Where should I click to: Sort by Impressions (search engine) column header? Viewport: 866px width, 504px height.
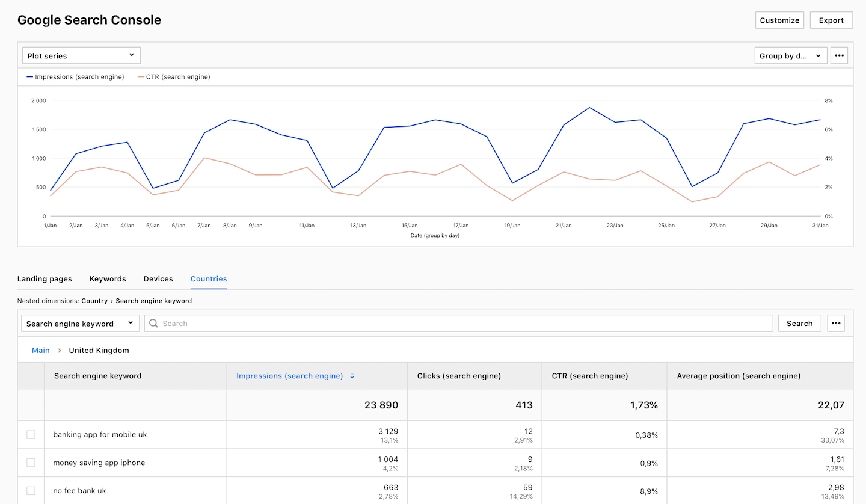pos(289,376)
